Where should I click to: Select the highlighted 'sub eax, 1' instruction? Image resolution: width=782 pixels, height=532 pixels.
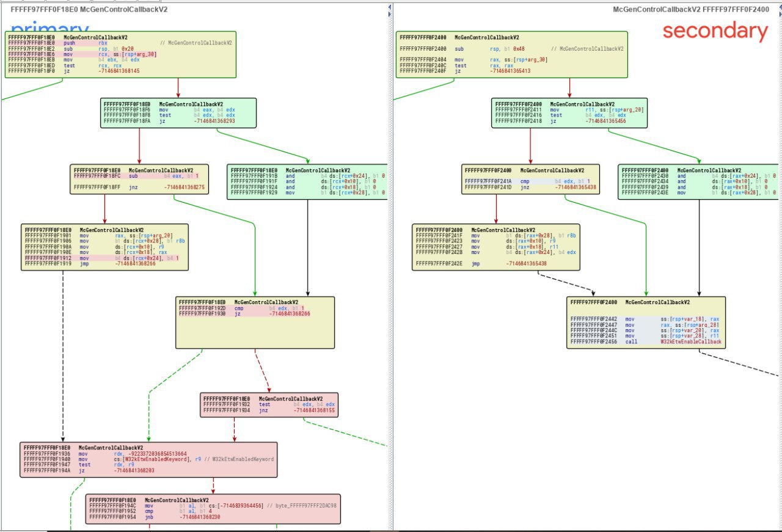coord(134,177)
